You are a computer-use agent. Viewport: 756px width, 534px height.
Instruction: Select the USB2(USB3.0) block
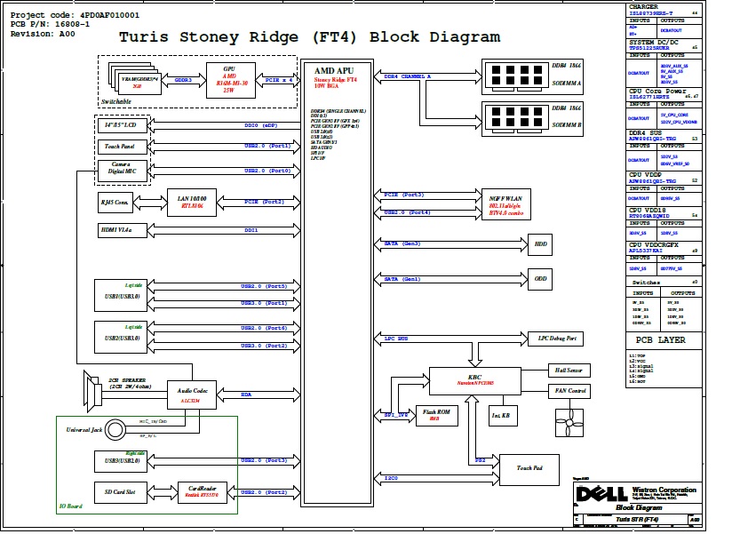pos(123,337)
